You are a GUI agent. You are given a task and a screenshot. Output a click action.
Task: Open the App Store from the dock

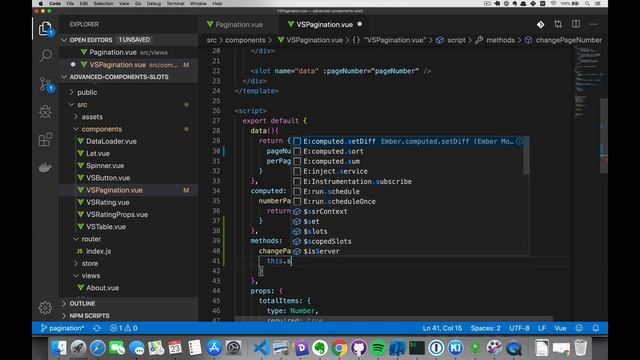pyautogui.click(x=214, y=348)
